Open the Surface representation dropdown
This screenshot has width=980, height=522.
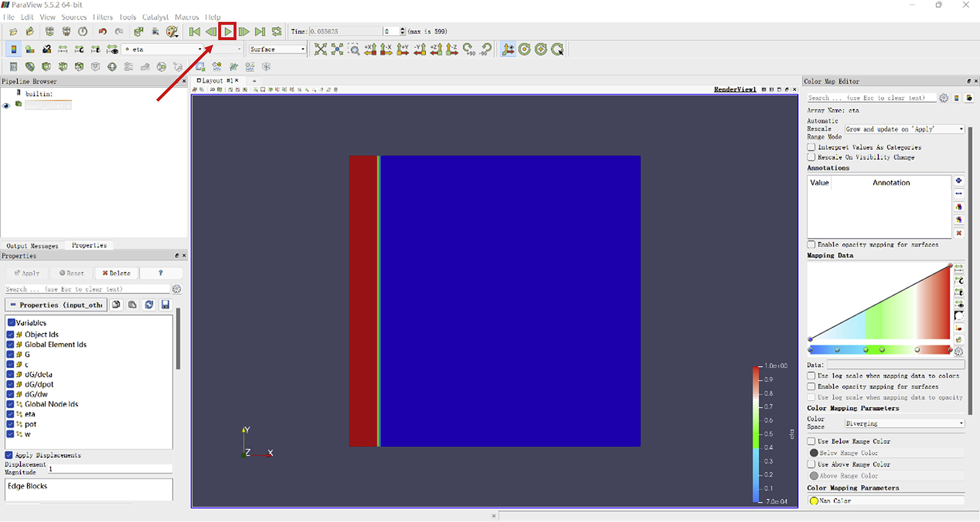(x=277, y=49)
